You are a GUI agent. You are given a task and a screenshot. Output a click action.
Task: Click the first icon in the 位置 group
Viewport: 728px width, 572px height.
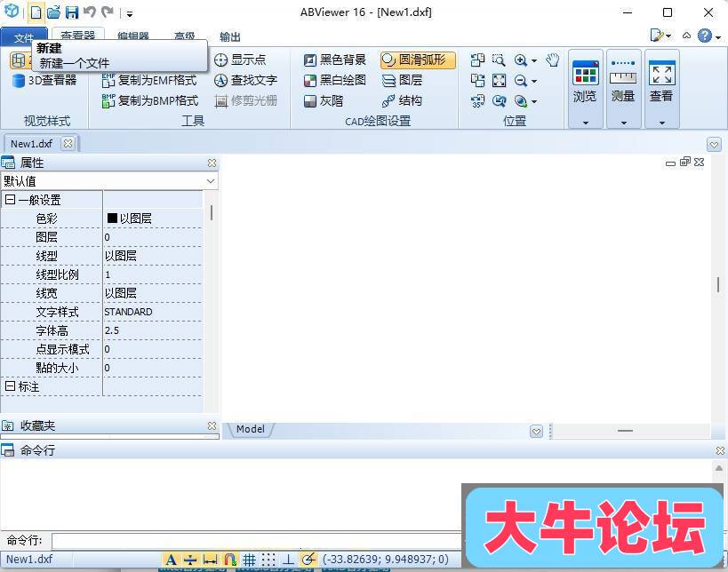477,60
